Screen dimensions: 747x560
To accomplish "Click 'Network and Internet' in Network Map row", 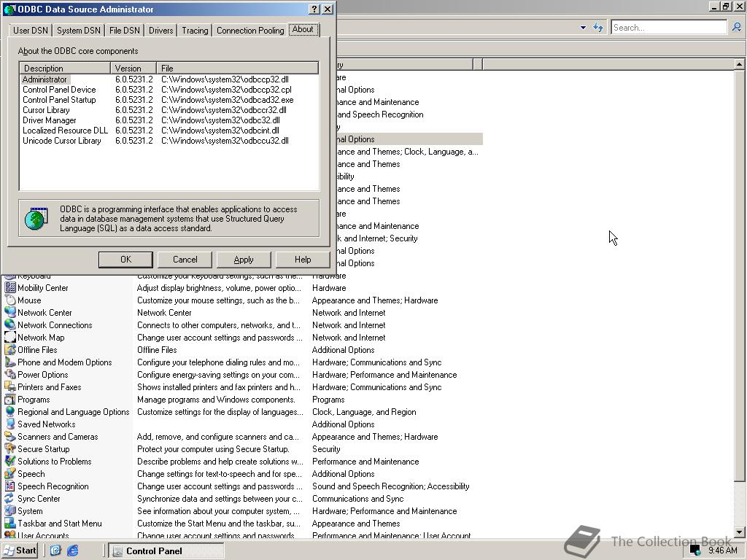I will [349, 337].
